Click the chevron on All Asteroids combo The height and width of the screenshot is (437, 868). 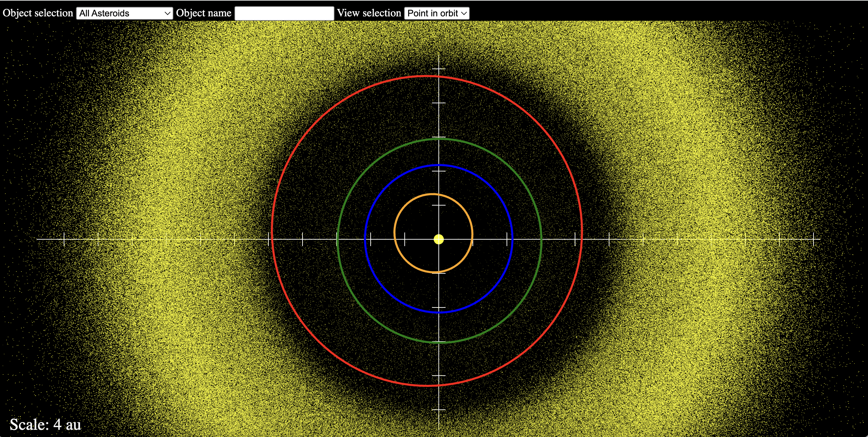(167, 13)
